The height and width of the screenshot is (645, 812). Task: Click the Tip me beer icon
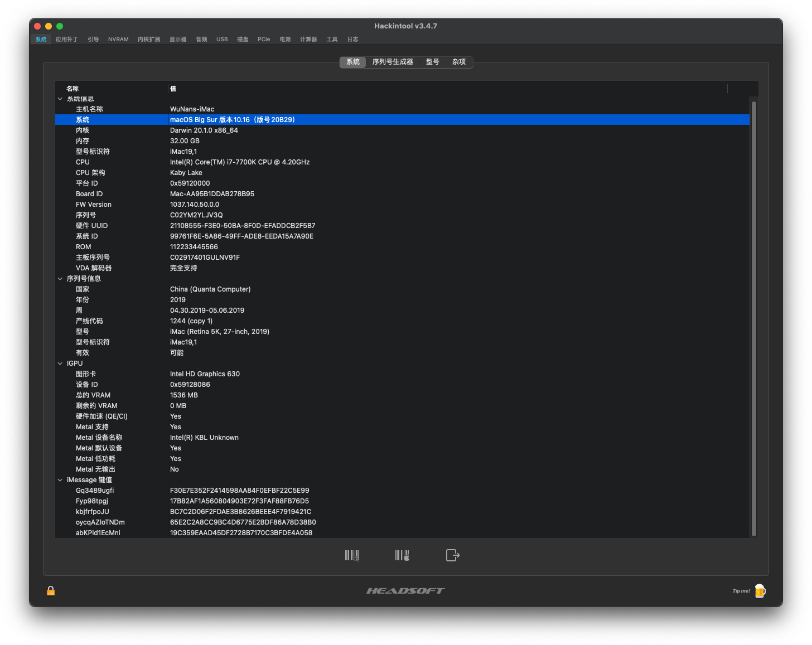(760, 591)
